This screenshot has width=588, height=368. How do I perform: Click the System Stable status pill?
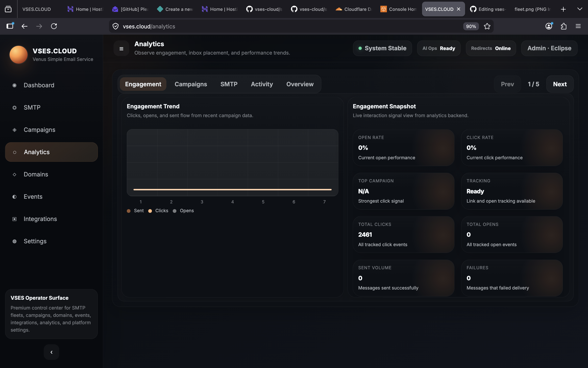click(x=382, y=48)
